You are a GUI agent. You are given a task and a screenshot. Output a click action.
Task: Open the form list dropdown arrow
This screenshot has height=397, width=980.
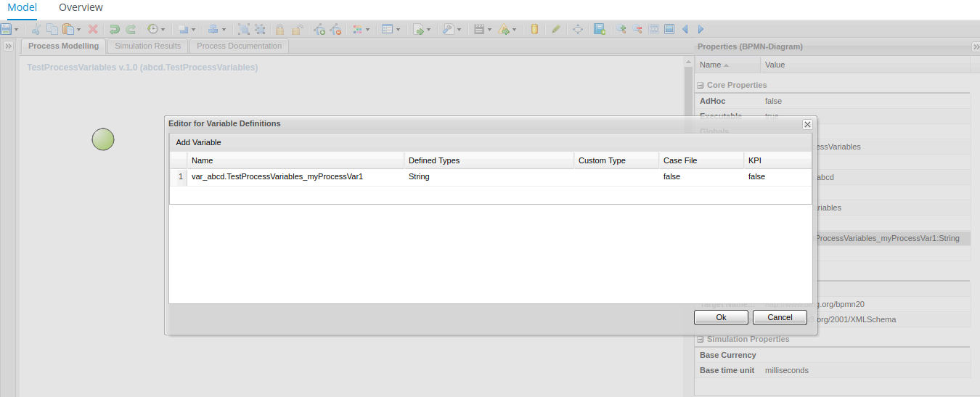coord(398,30)
